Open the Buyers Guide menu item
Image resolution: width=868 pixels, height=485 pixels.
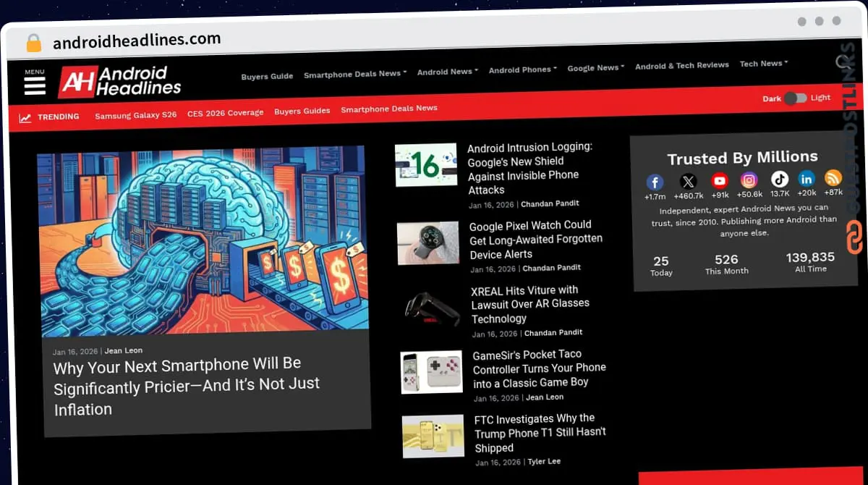pyautogui.click(x=267, y=76)
